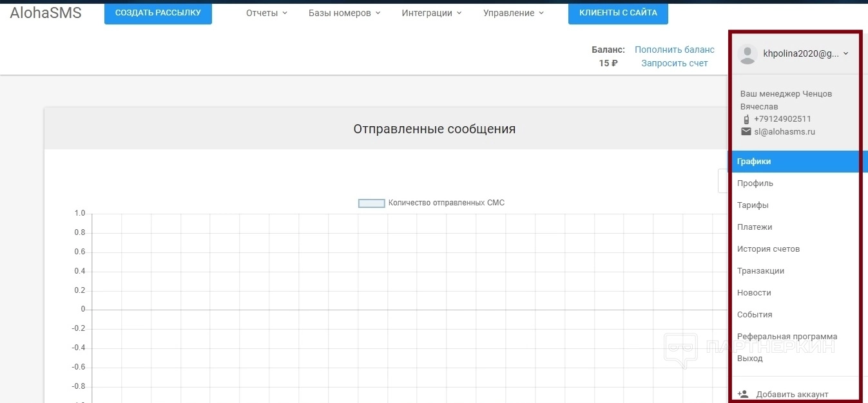Click the add-person icon near Добавить аккаунт

pyautogui.click(x=743, y=394)
